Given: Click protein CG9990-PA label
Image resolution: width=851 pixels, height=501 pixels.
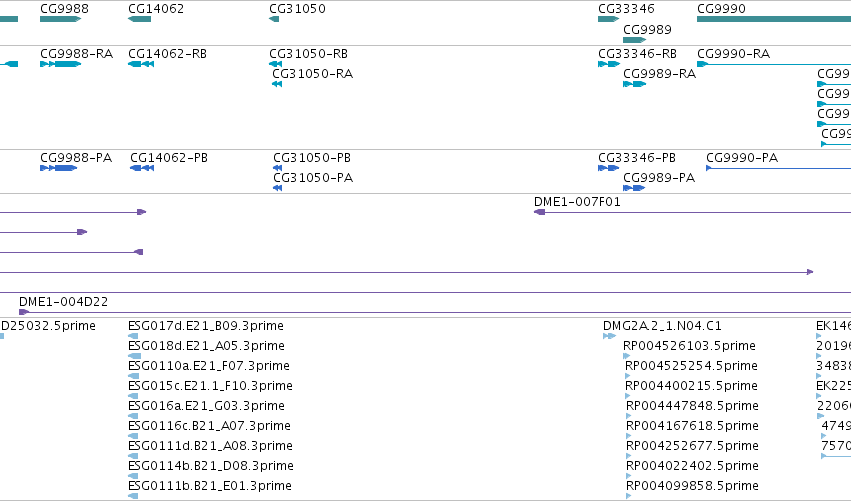Looking at the screenshot, I should 742,158.
